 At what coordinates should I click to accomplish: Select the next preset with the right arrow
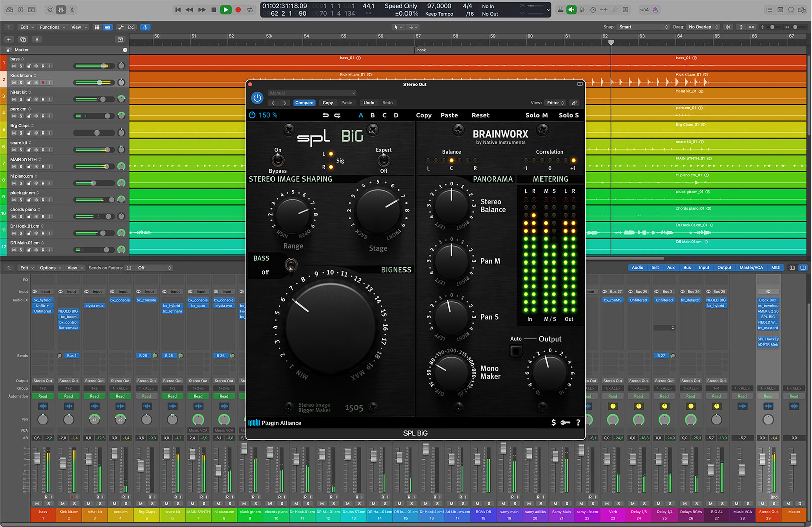[285, 103]
